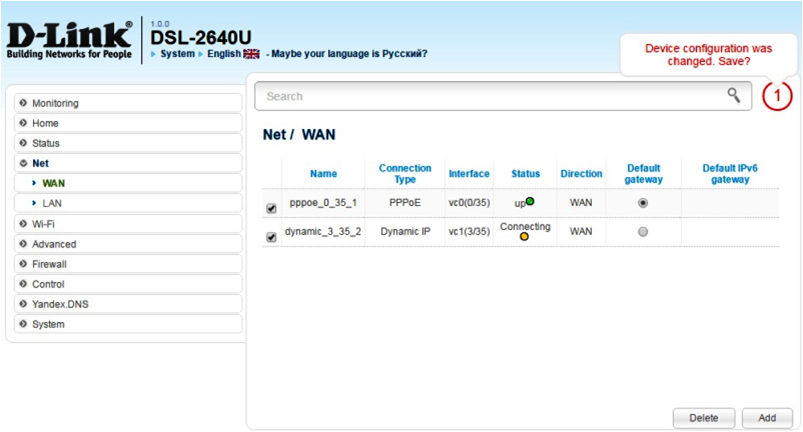Click the D-Link logo
Viewport: 803px width, 432px height.
pos(69,40)
